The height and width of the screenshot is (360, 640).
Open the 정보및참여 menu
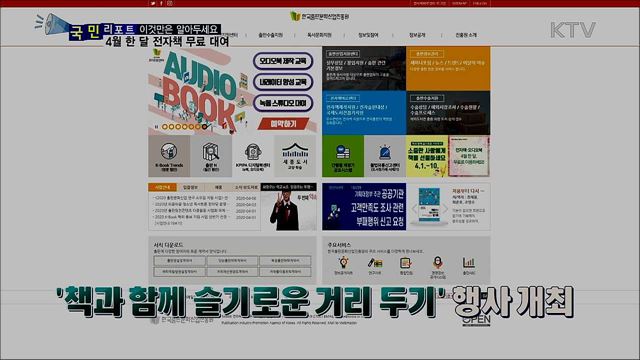368,35
